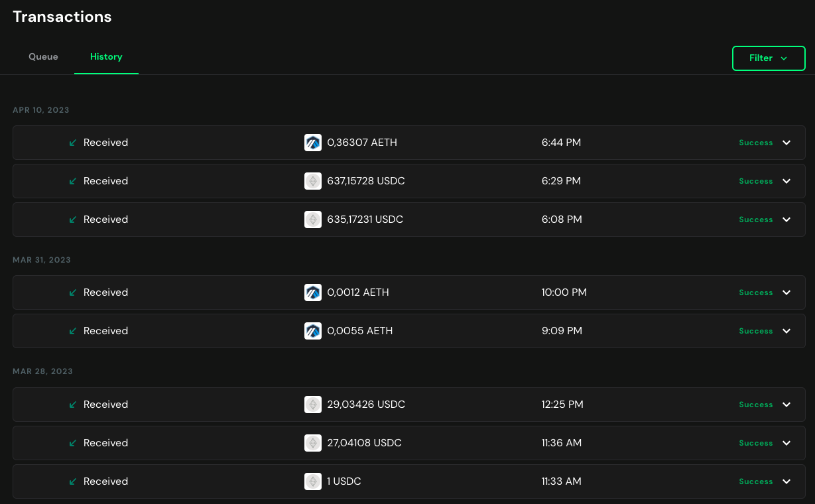
Task: Click the USDC icon on the 1 USDC transaction
Action: pos(312,481)
